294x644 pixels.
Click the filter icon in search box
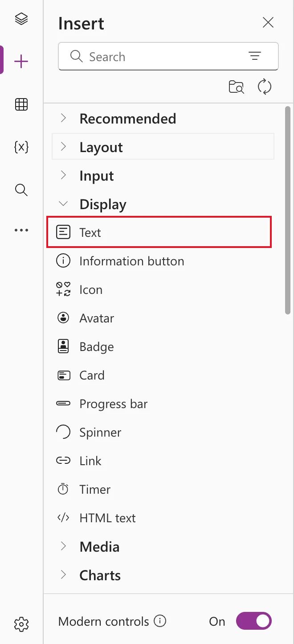pyautogui.click(x=255, y=56)
